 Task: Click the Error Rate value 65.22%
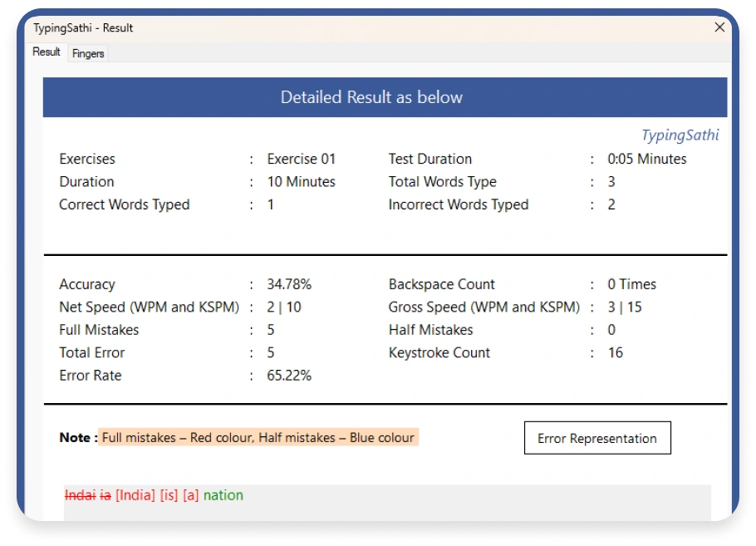pos(289,376)
